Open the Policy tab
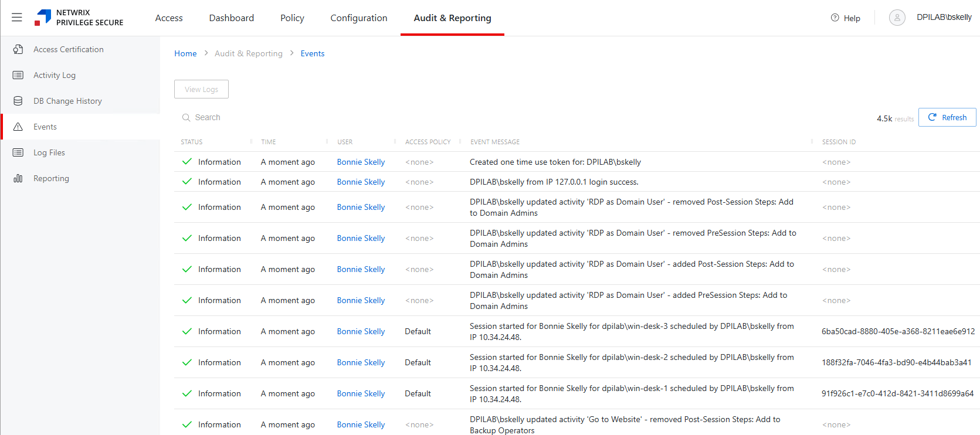The image size is (980, 435). pos(292,18)
